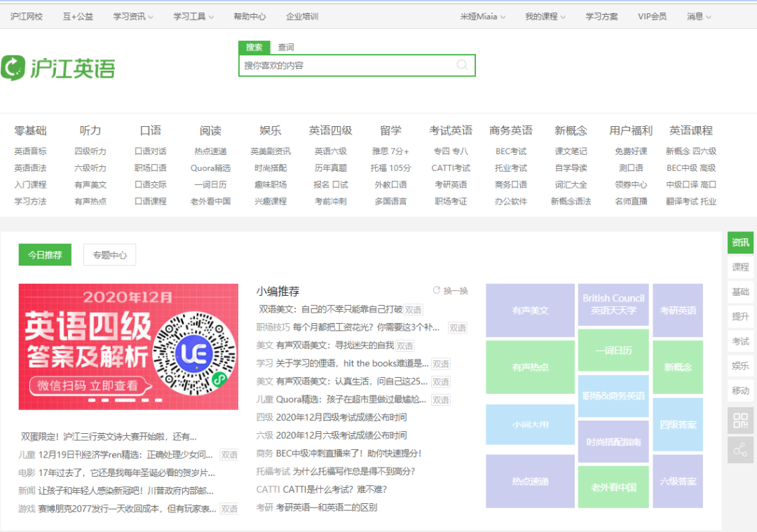This screenshot has width=757, height=532.
Task: Open the 老外看中国 green tile
Action: [613, 487]
